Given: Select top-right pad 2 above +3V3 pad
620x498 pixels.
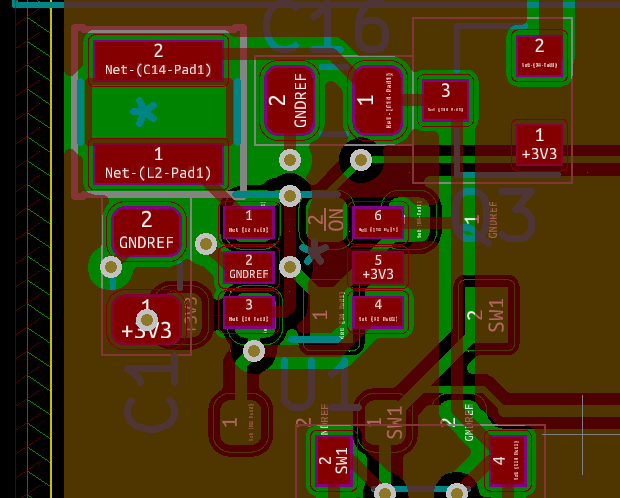Looking at the screenshot, I should coord(539,56).
